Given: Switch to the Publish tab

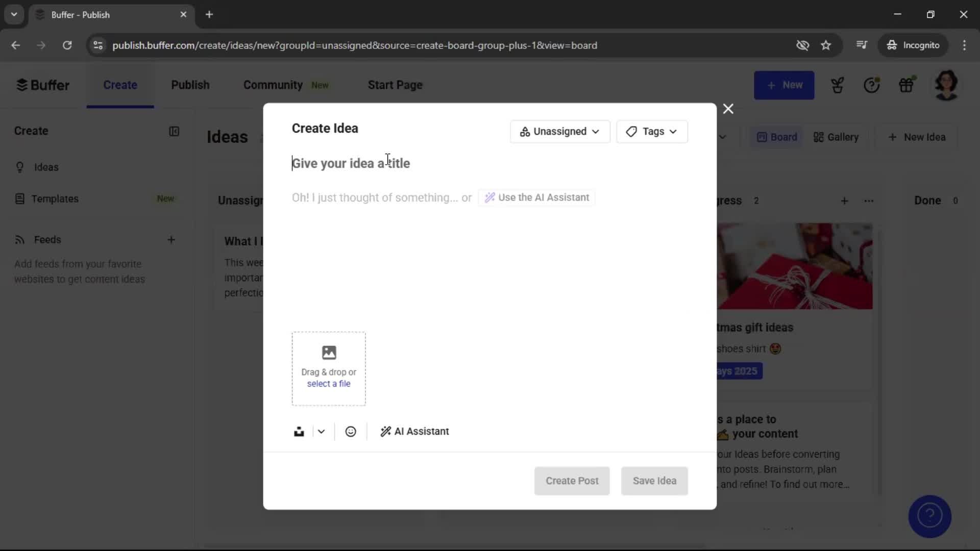Looking at the screenshot, I should click(x=190, y=85).
